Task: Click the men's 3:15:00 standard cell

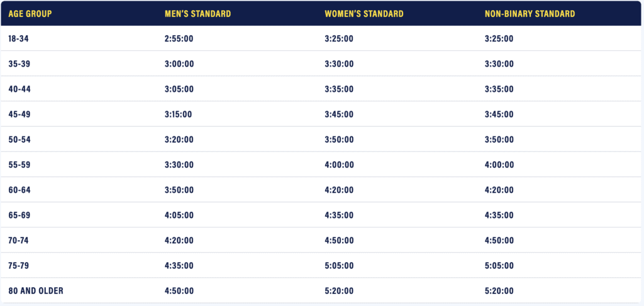Action: coord(178,114)
